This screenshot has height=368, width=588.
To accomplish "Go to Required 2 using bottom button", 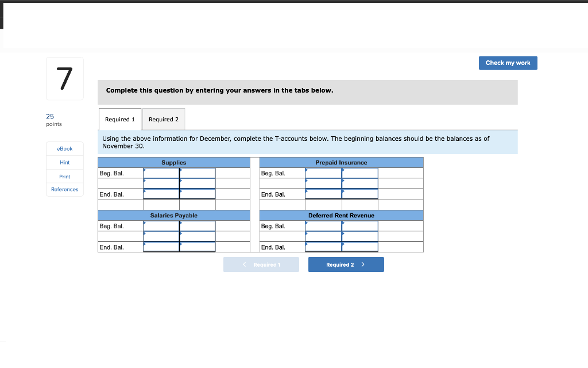I will click(x=346, y=264).
